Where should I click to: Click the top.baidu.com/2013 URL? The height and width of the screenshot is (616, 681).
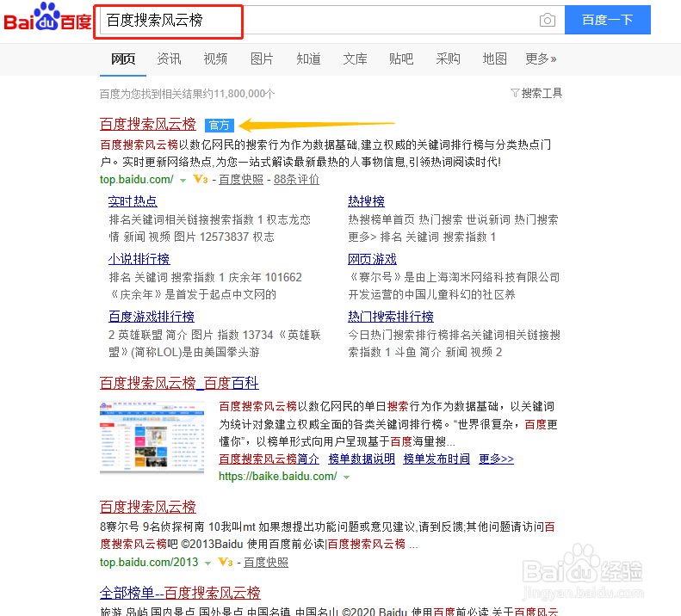click(149, 562)
